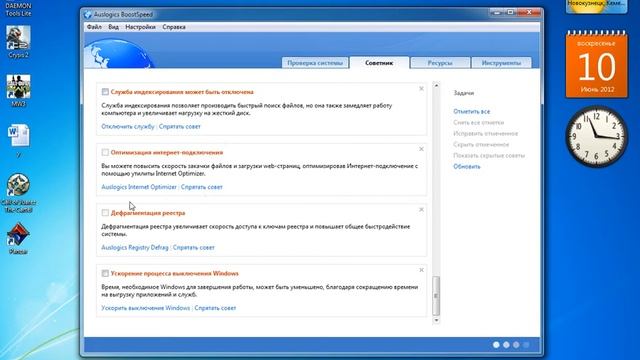
Task: Click the third pagination dot in footer
Action: coord(516,345)
